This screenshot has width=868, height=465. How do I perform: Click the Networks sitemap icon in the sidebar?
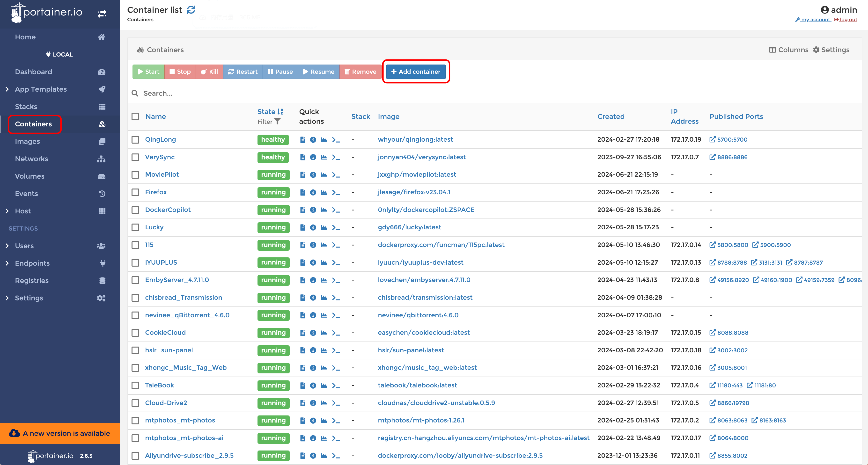101,159
